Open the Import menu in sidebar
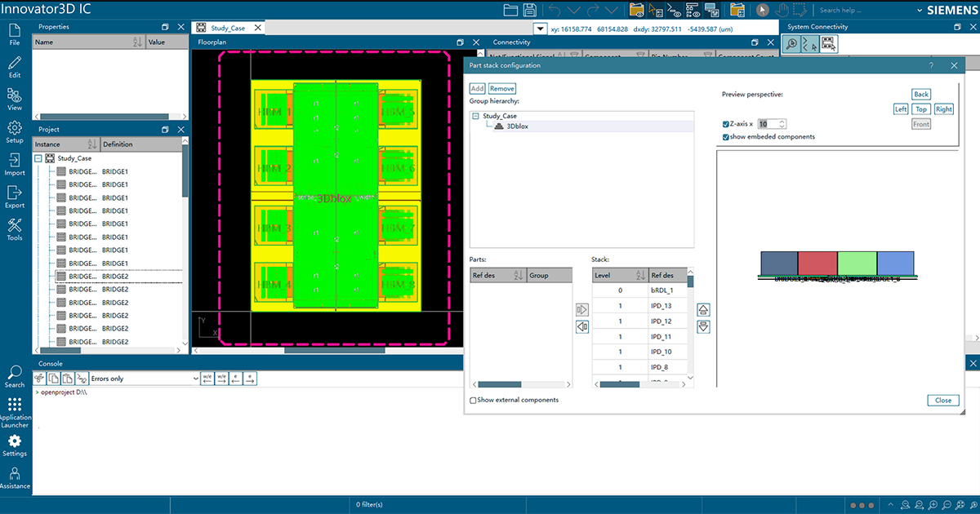The height and width of the screenshot is (514, 980). pyautogui.click(x=15, y=165)
